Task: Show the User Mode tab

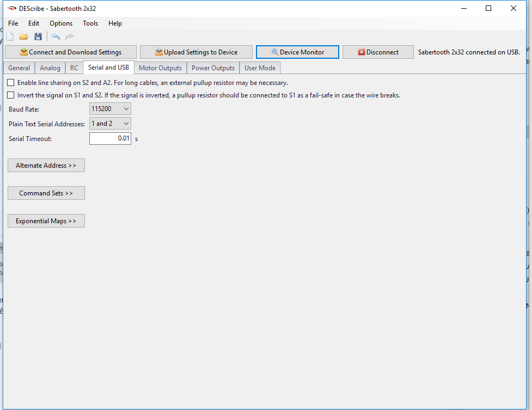Action: click(260, 68)
